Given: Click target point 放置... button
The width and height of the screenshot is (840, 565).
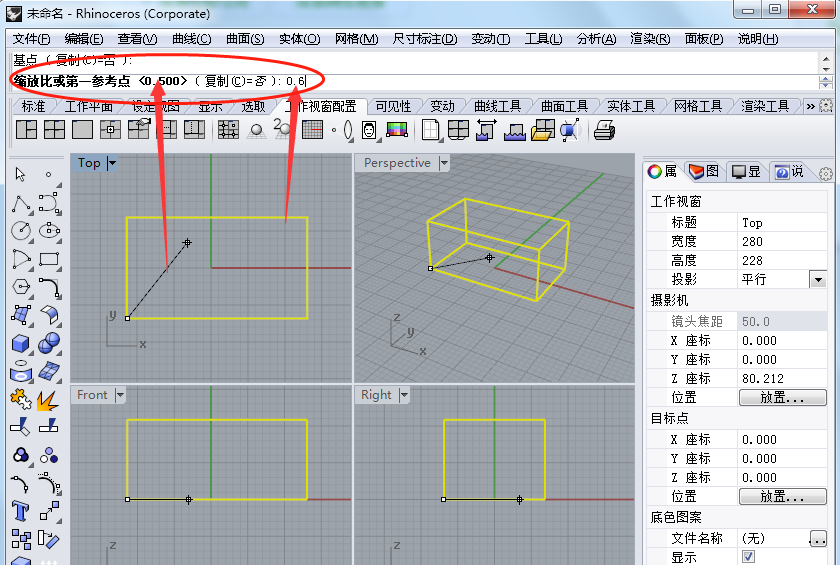Looking at the screenshot, I should tap(783, 496).
